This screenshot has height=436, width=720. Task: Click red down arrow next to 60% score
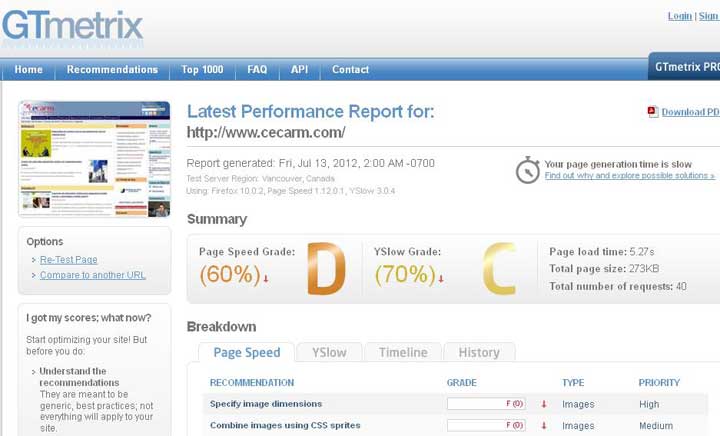click(266, 279)
